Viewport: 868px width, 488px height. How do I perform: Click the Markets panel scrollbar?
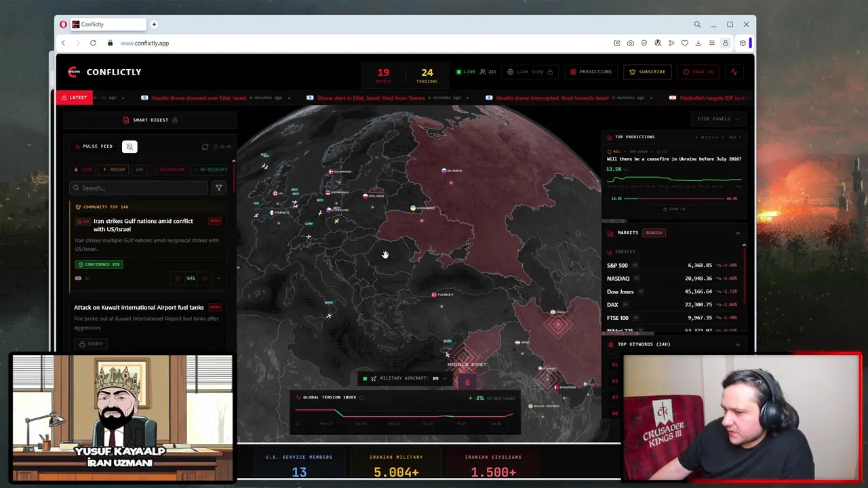(744, 275)
